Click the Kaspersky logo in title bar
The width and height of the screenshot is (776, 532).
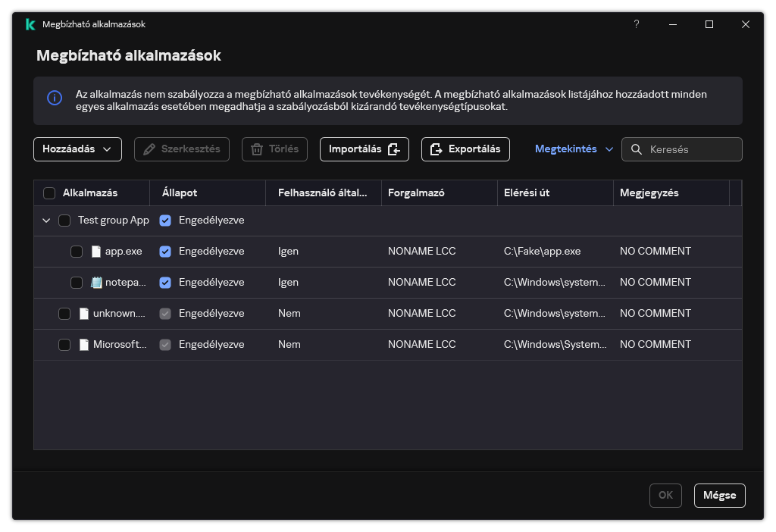pos(30,24)
